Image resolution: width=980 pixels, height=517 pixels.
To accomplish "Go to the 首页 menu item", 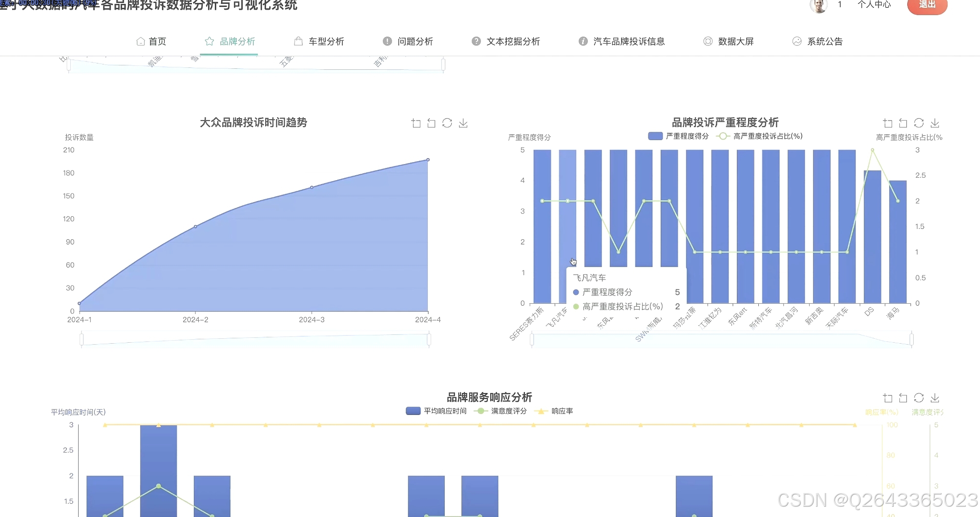I will [x=151, y=41].
